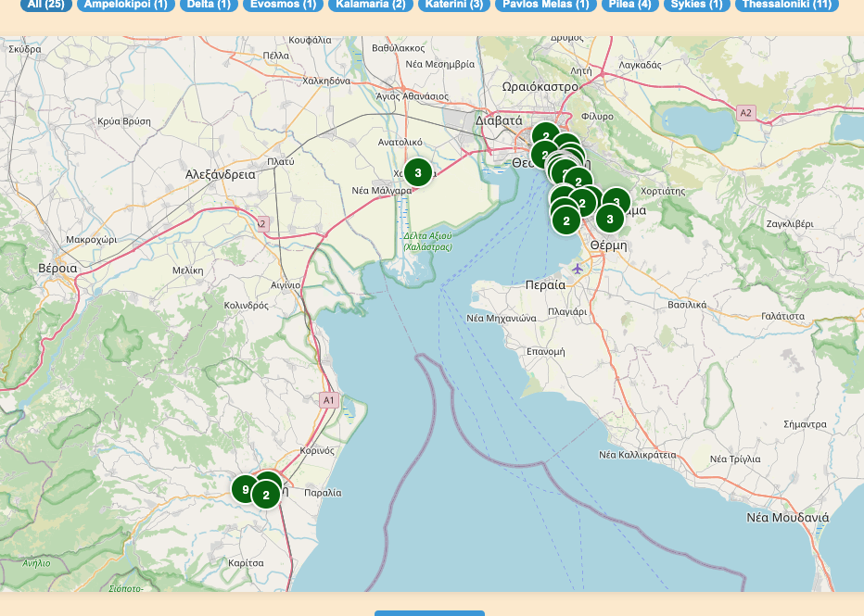
Task: Click the Ανατολικό label
Action: click(400, 142)
